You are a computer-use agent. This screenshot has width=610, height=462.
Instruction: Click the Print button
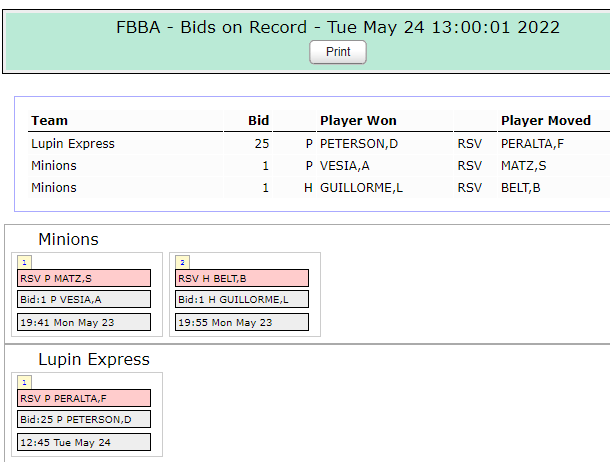pos(338,52)
